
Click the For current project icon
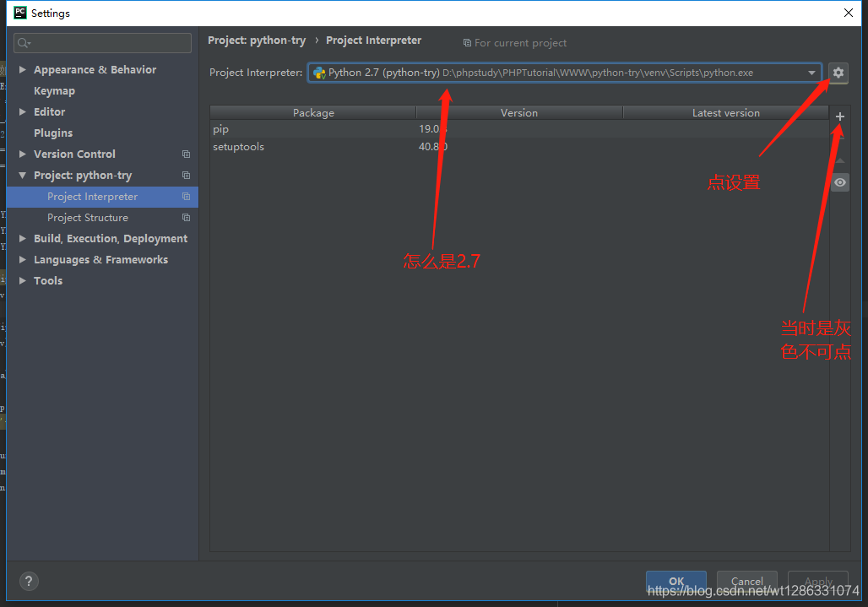tap(467, 42)
